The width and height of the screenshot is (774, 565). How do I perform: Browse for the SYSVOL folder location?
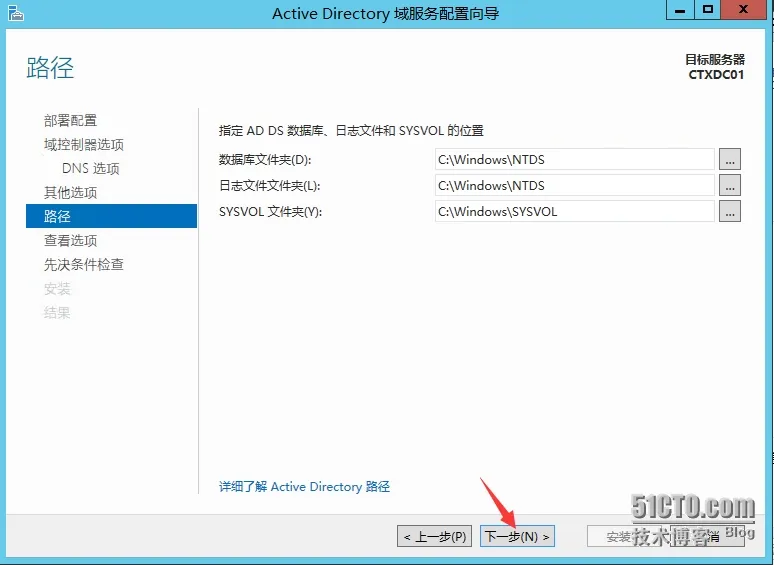730,212
